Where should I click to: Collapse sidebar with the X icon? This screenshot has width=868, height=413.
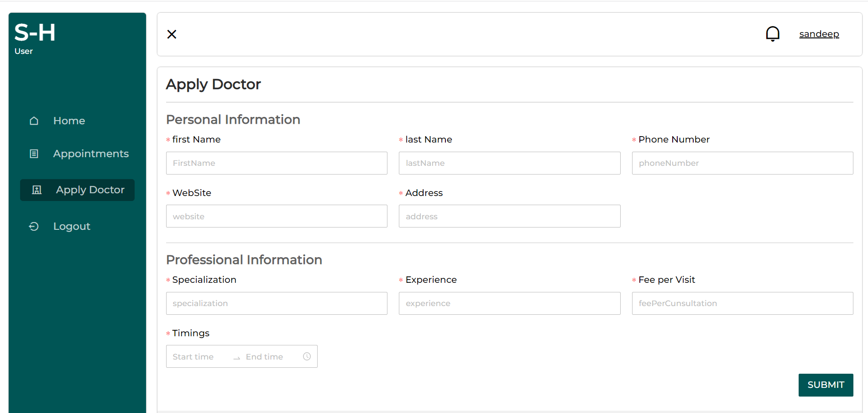(172, 34)
